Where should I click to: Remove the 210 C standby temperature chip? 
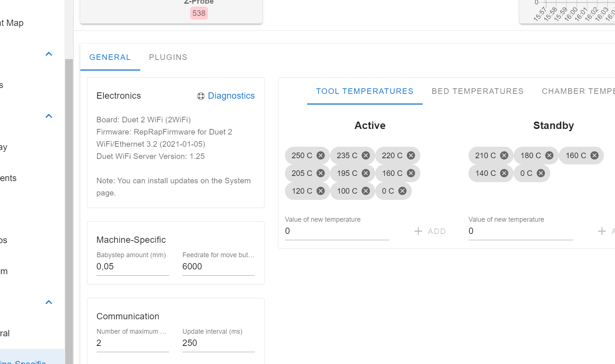tap(504, 156)
